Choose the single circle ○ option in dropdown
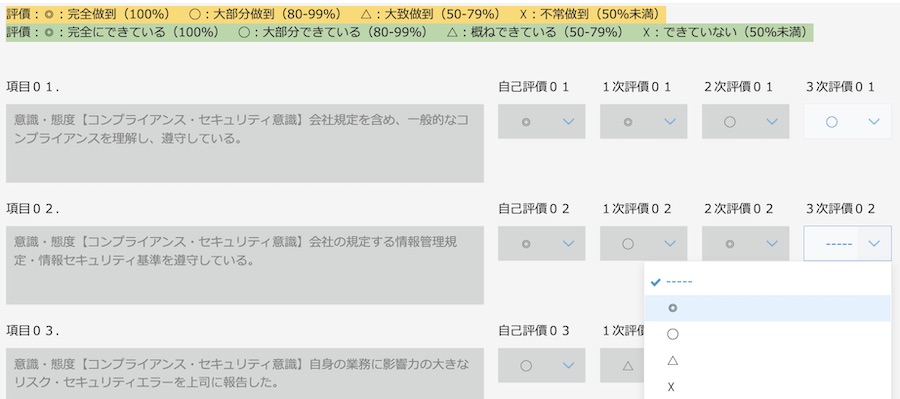This screenshot has width=900, height=399. coord(767,334)
